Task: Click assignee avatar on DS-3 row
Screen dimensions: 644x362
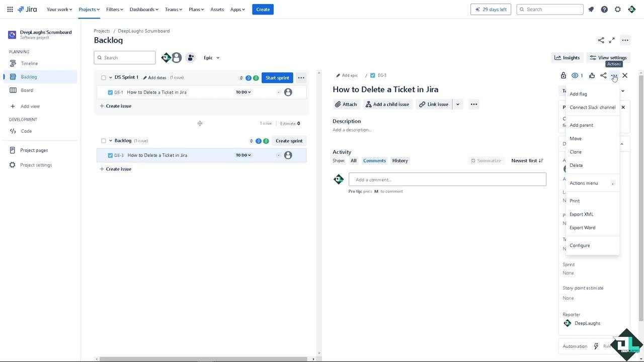Action: pyautogui.click(x=288, y=155)
